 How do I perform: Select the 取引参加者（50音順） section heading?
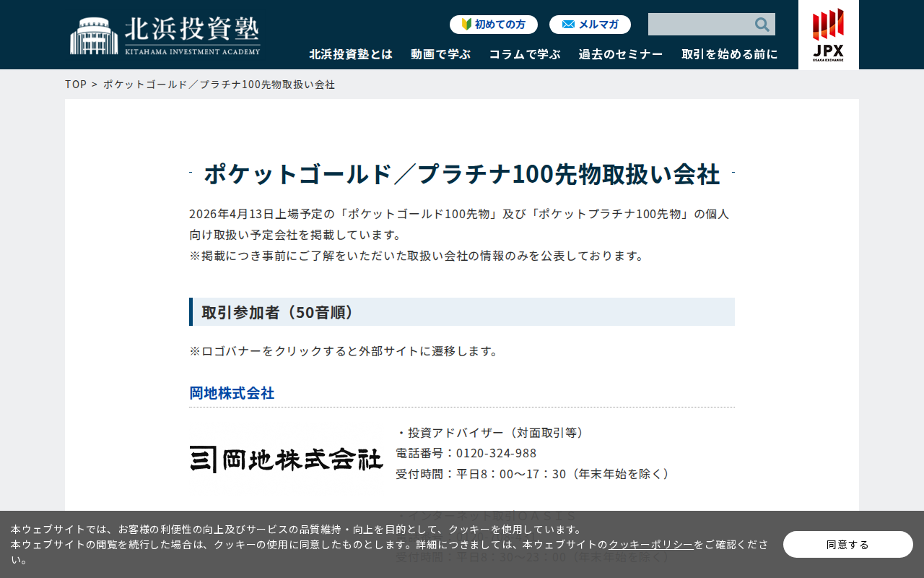coord(462,312)
